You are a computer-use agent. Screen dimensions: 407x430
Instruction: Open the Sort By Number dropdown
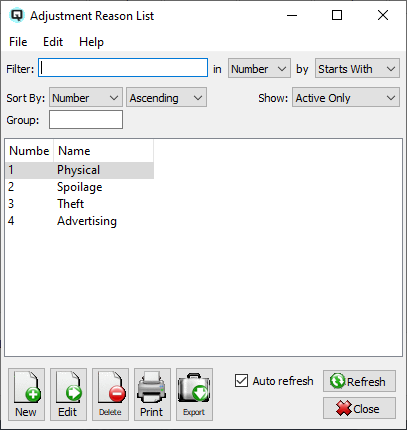coord(86,97)
